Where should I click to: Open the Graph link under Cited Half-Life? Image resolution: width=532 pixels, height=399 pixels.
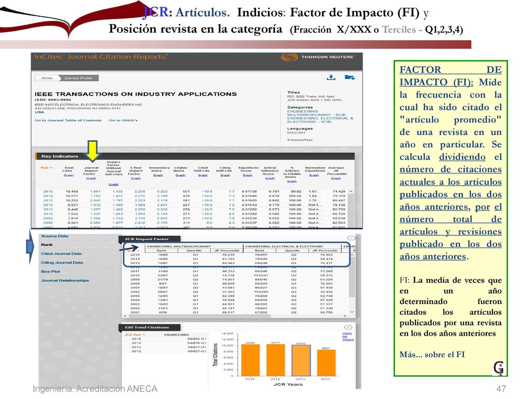(x=203, y=175)
